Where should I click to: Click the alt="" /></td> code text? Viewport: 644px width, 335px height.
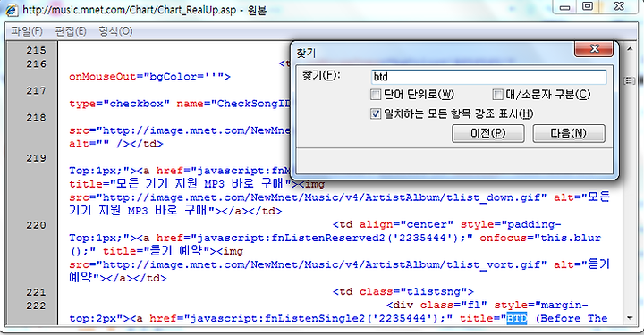pyautogui.click(x=115, y=144)
